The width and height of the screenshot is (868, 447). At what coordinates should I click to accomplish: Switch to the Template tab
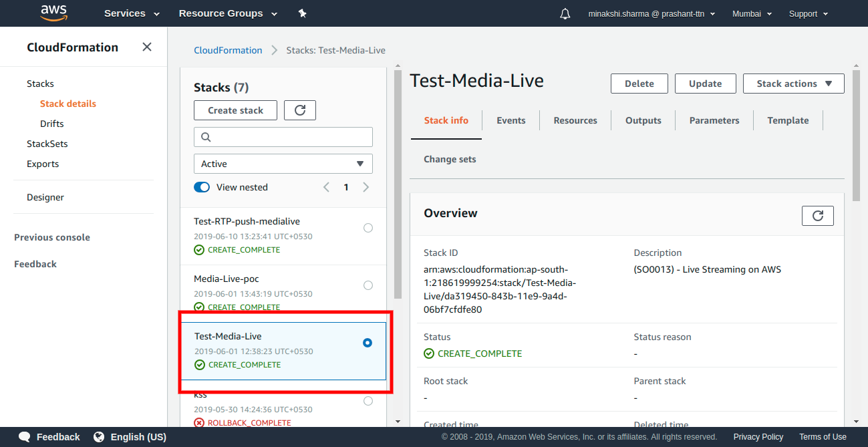coord(788,120)
